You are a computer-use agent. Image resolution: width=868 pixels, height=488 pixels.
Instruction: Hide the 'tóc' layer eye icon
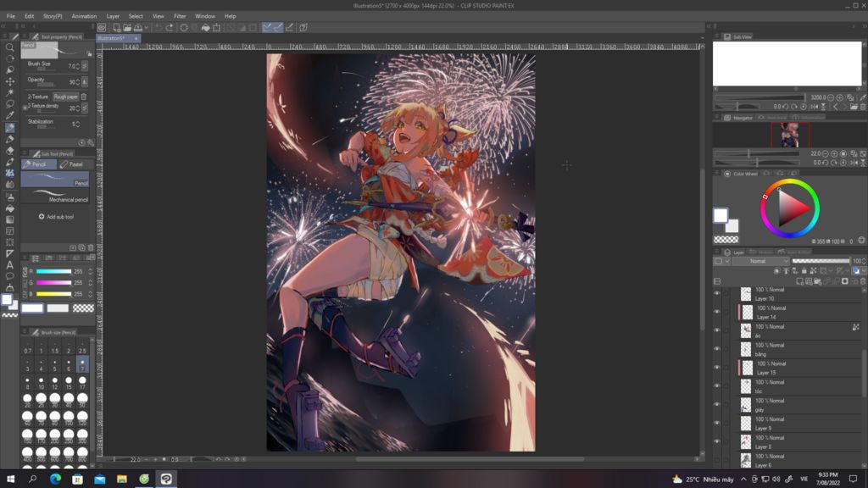click(717, 386)
